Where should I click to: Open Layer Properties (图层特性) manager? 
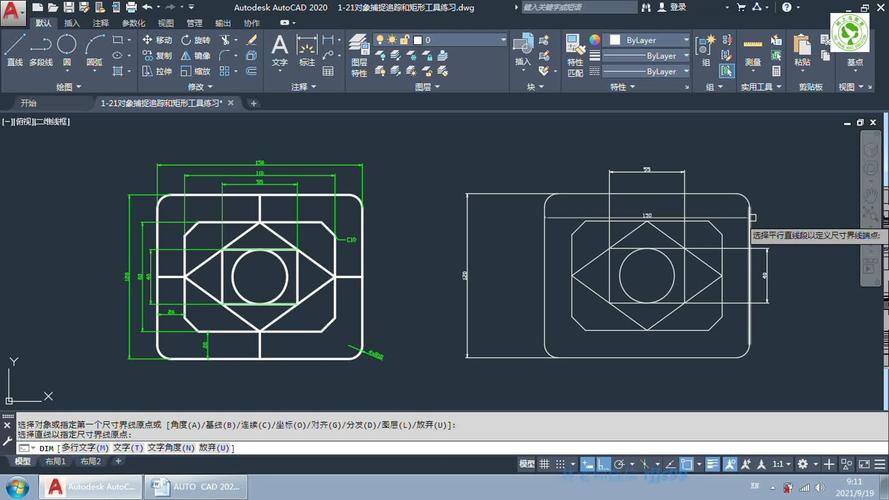[359, 55]
